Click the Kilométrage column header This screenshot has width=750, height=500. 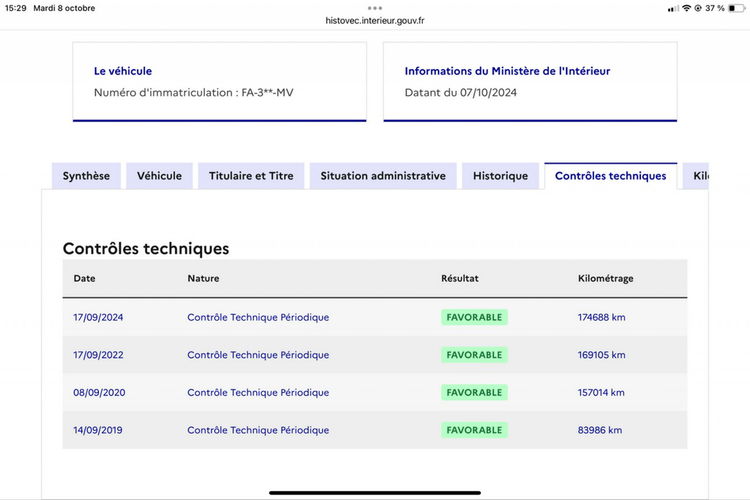605,278
